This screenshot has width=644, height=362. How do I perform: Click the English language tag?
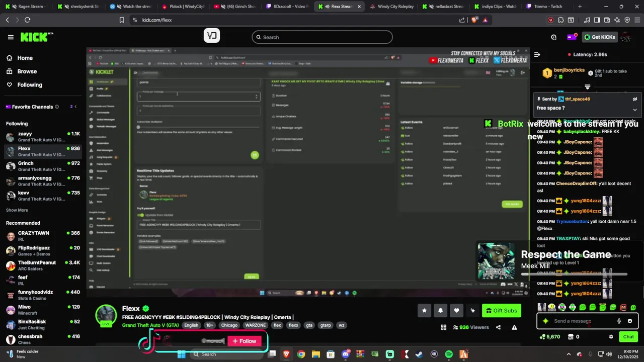coord(191,325)
